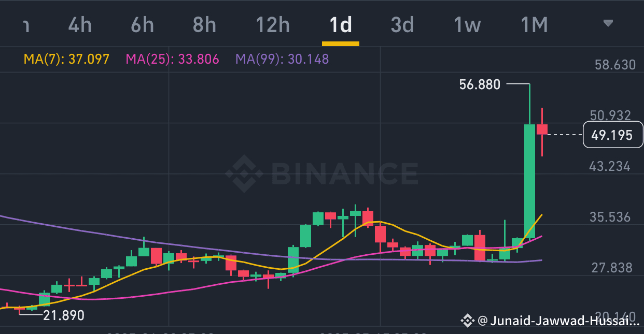Click the 21.890 low price label
The height and width of the screenshot is (334, 644).
pos(63,315)
